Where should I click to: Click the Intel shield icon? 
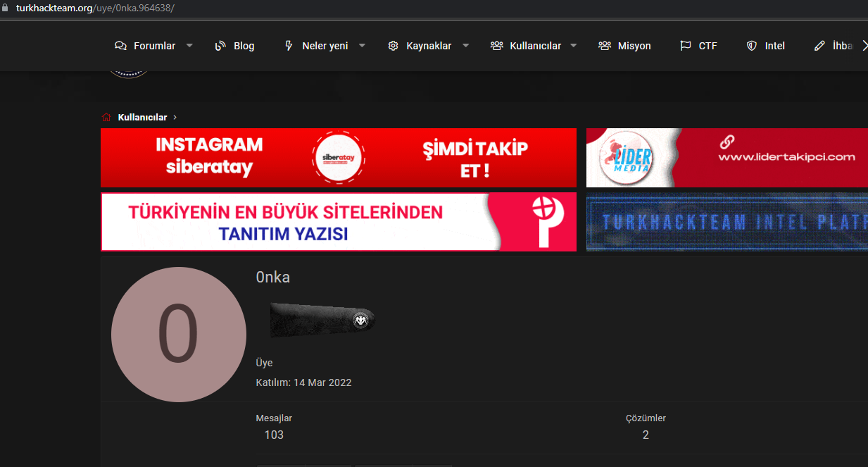tap(752, 46)
